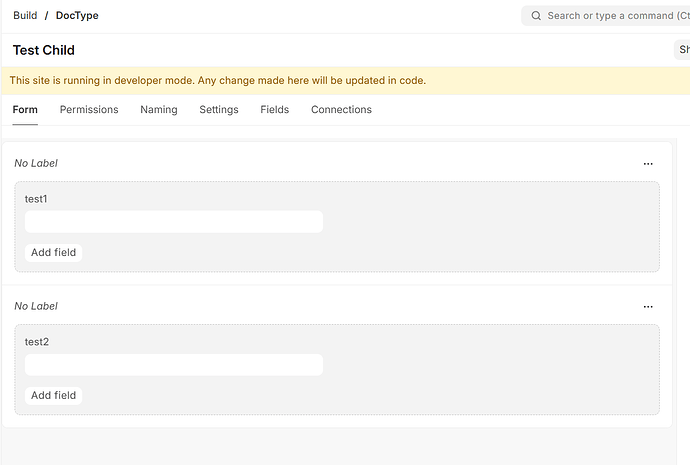Screen dimensions: 690x465
Task: Click Add field below the test1 field
Action: (54, 252)
